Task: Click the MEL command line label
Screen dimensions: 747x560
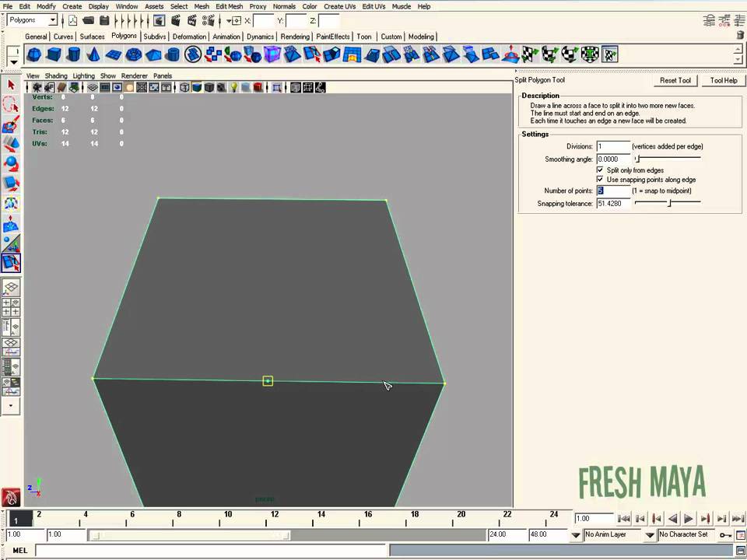Action: point(19,551)
